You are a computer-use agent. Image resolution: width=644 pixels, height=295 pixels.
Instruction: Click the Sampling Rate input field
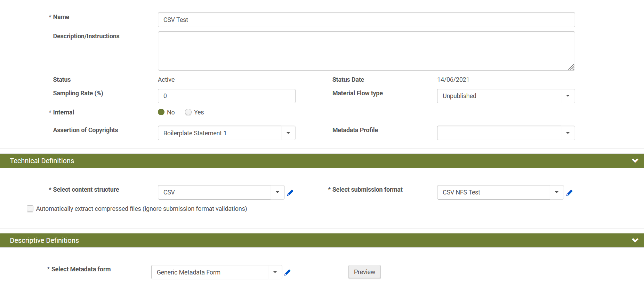pyautogui.click(x=226, y=96)
